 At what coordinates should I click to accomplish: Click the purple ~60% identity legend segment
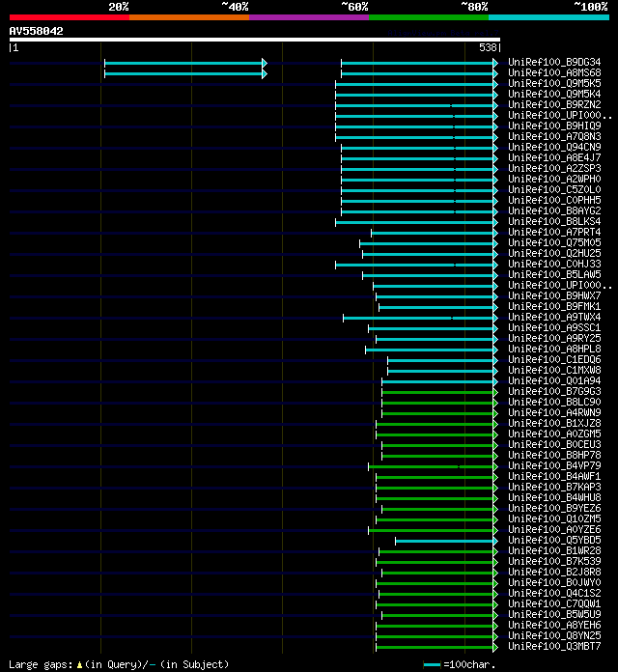tap(309, 17)
